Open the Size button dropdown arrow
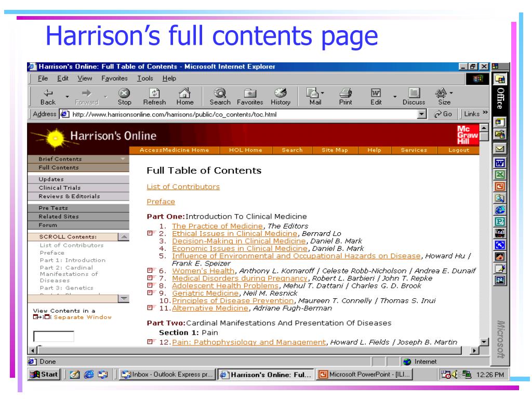 451,92
